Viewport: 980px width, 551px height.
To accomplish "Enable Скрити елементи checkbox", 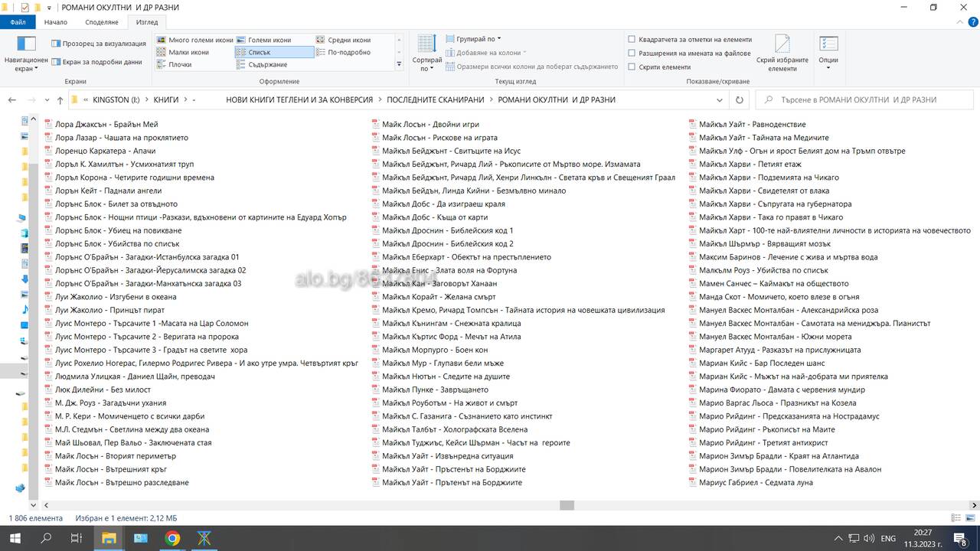I will 632,67.
